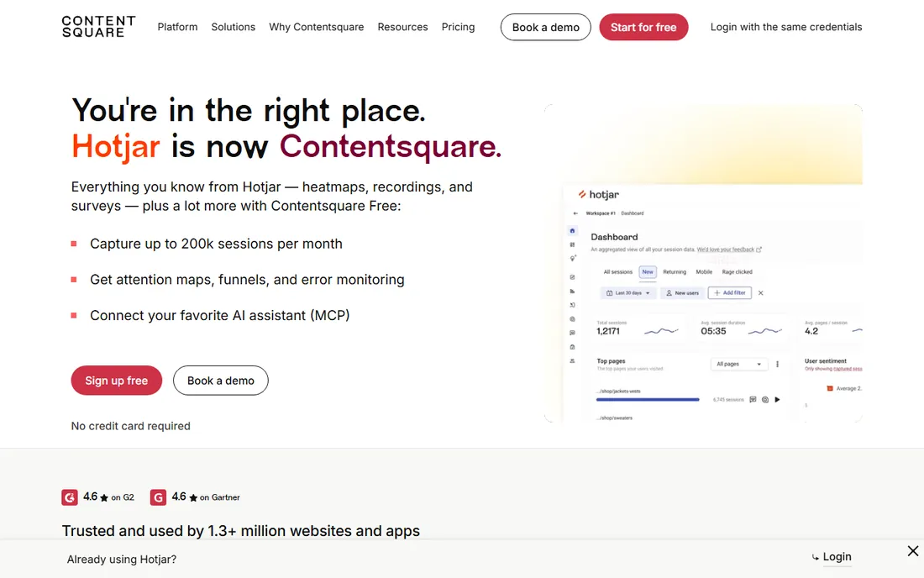Screen dimensions: 924x578
Task: Select the New tab in dashboard preview
Action: point(648,271)
